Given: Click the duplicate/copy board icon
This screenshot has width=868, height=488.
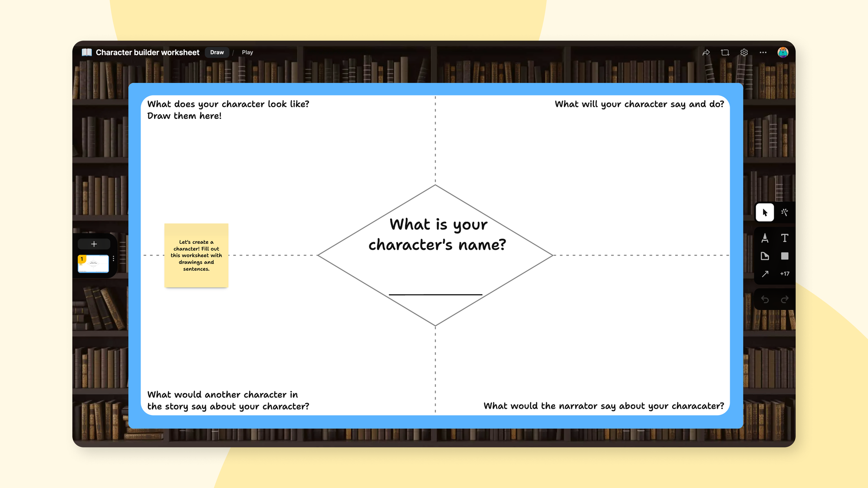Looking at the screenshot, I should click(725, 52).
